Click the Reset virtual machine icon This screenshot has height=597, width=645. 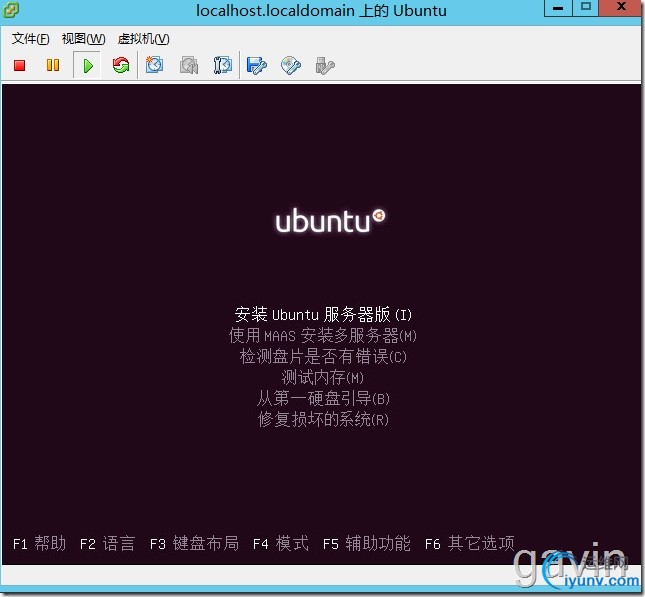pos(121,65)
